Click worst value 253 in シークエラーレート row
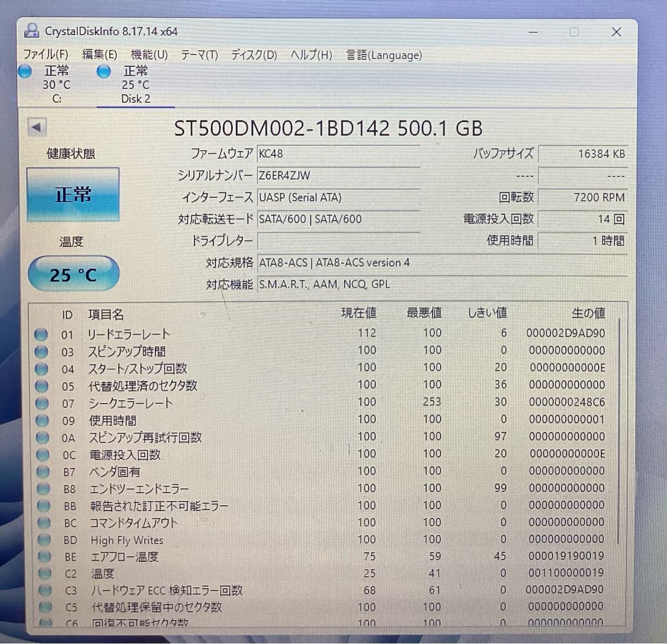The height and width of the screenshot is (644, 667). (x=432, y=402)
